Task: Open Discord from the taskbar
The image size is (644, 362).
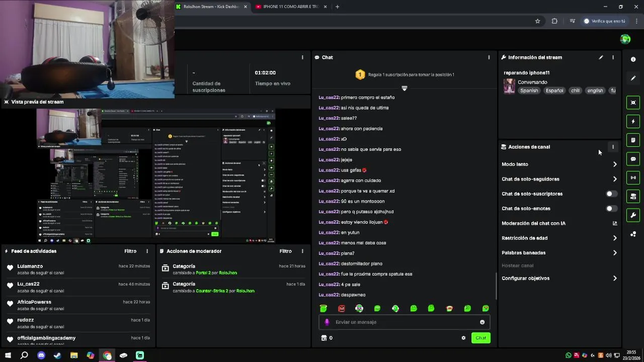Action: pyautogui.click(x=41, y=355)
